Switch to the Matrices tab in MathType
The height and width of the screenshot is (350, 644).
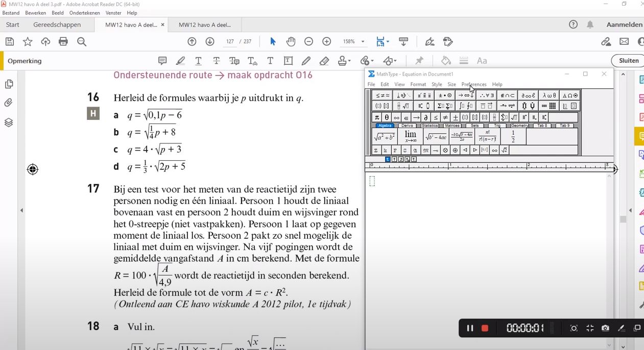point(452,126)
